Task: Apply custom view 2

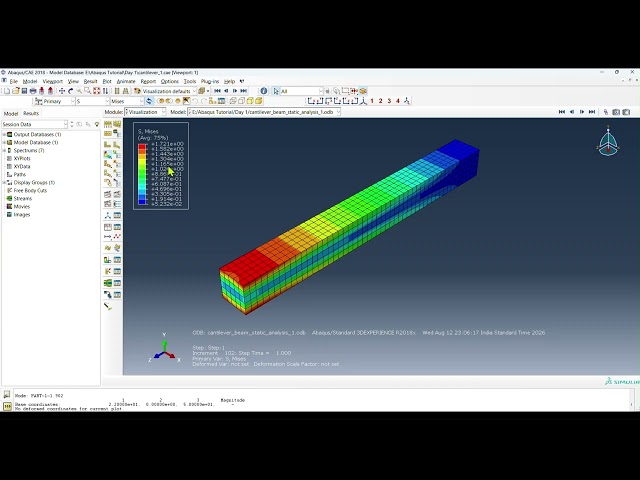Action: point(380,101)
